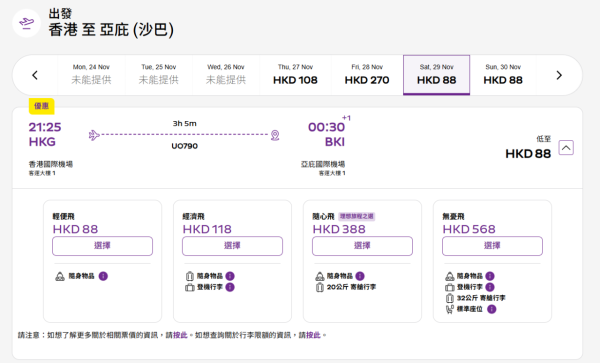Click the 3h 5m duration text
The width and height of the screenshot is (600, 363).
[184, 124]
